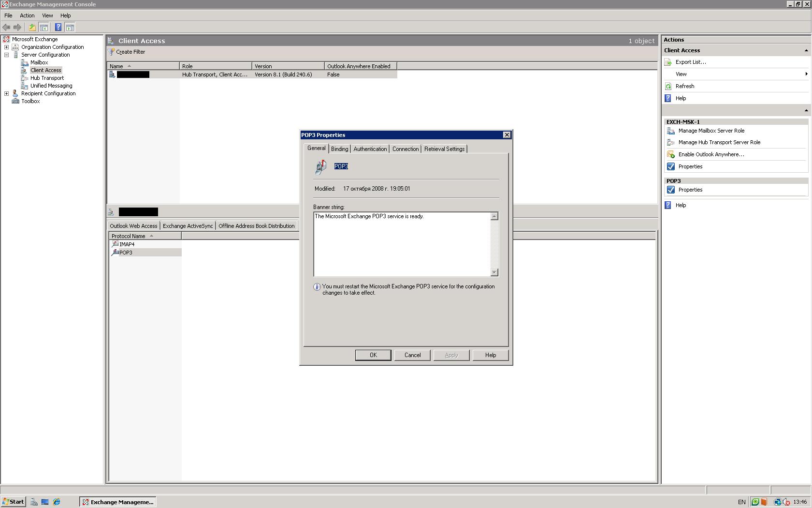Click the blue Help icon in toolbar
The image size is (812, 508).
tap(58, 28)
